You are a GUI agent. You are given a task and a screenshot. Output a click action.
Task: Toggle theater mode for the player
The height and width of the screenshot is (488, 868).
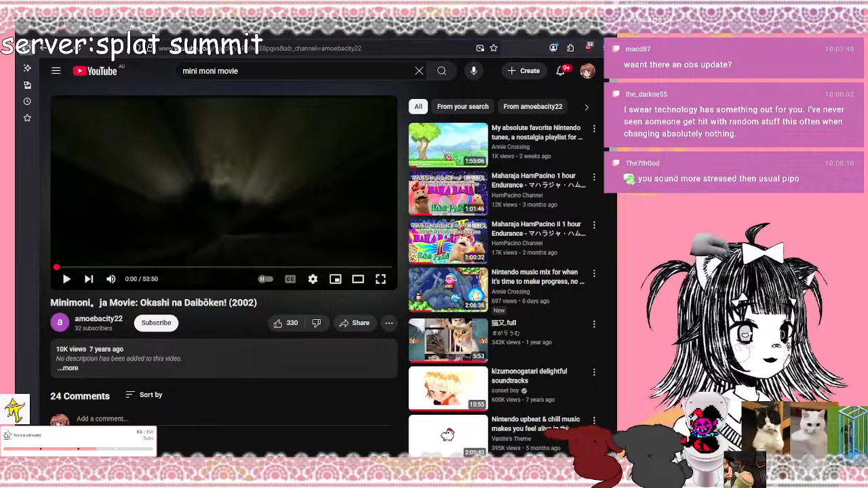[x=358, y=279]
